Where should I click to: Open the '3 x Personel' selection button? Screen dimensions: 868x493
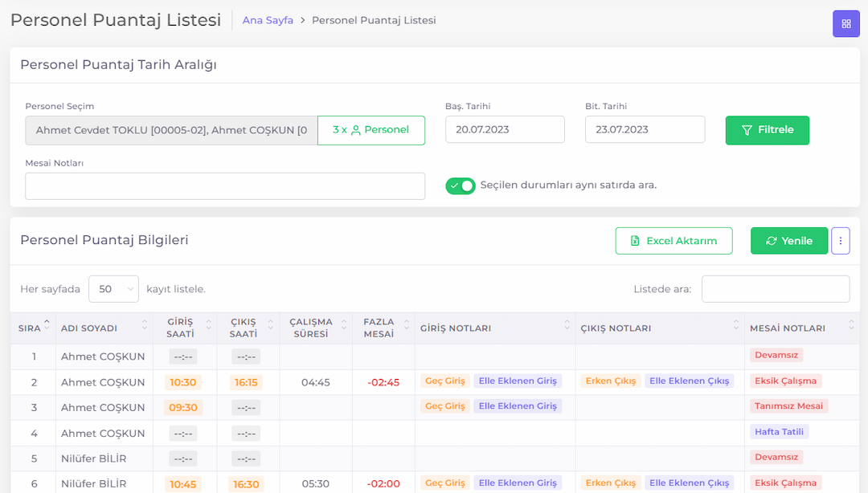click(x=371, y=130)
